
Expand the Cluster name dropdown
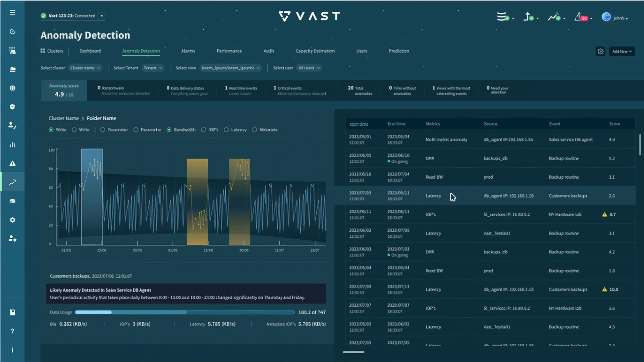pyautogui.click(x=85, y=68)
